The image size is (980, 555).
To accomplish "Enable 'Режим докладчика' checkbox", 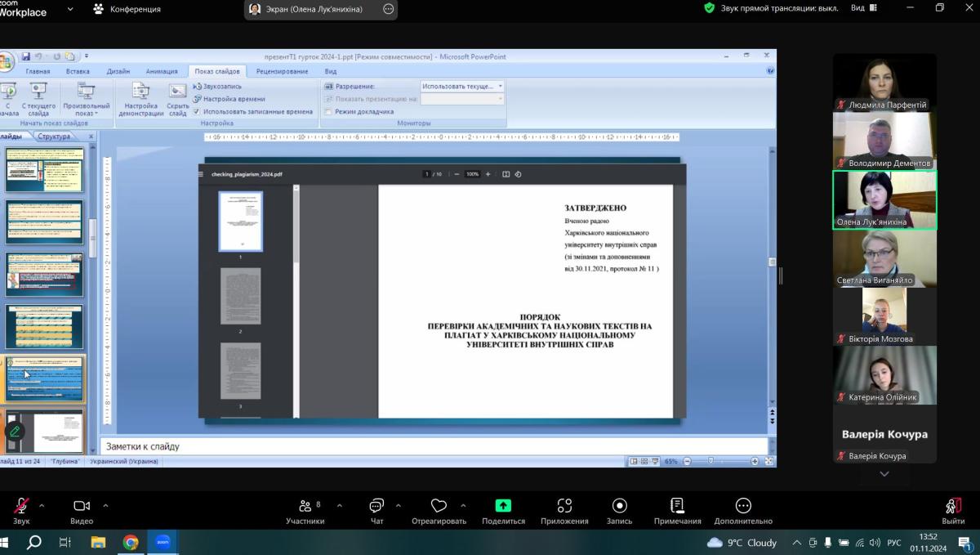I will (x=328, y=111).
